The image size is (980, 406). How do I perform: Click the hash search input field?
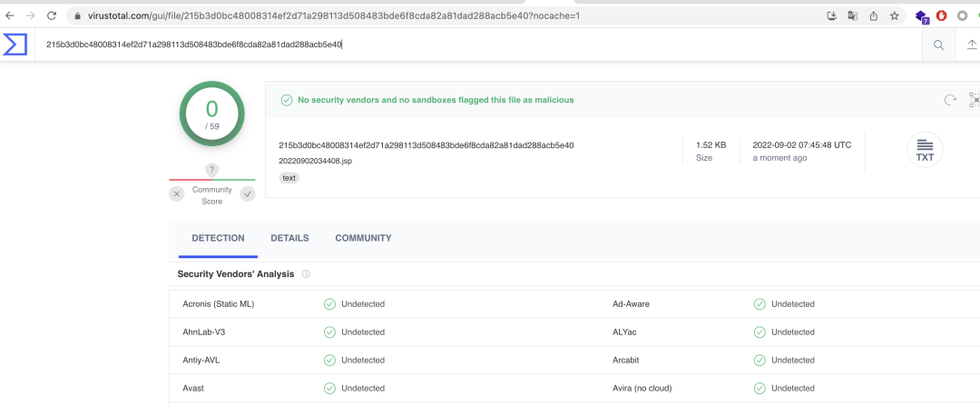pyautogui.click(x=478, y=45)
